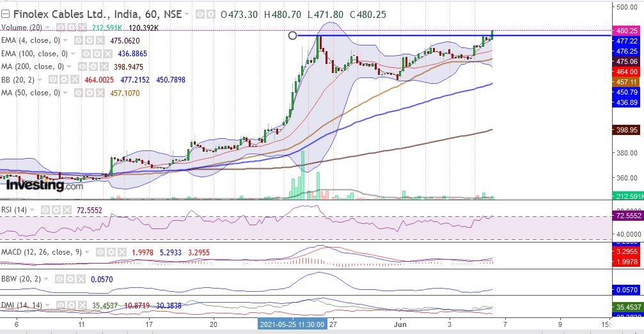
Task: Open EMA (100, close, 0) settings gear
Action: coord(96,54)
